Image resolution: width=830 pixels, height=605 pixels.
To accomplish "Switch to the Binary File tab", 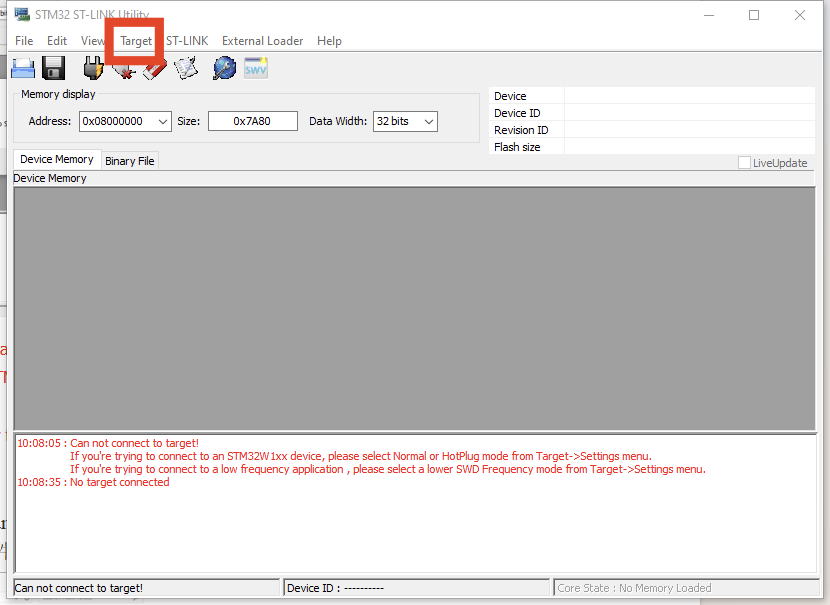I will [x=130, y=161].
